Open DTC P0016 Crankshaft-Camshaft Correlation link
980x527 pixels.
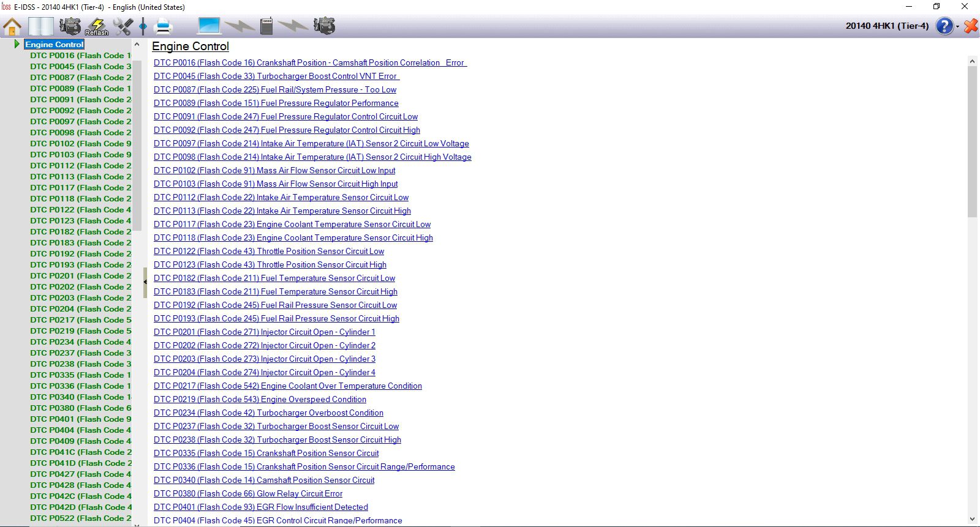click(310, 62)
